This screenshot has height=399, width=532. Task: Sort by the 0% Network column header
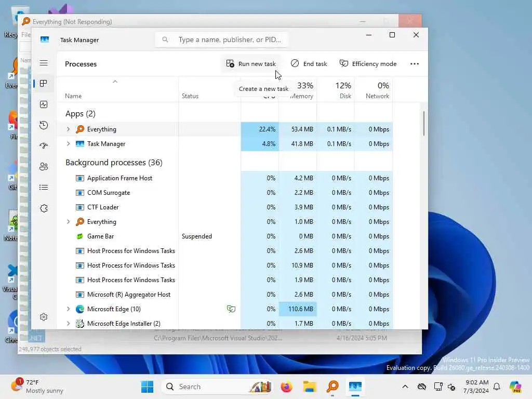(374, 90)
